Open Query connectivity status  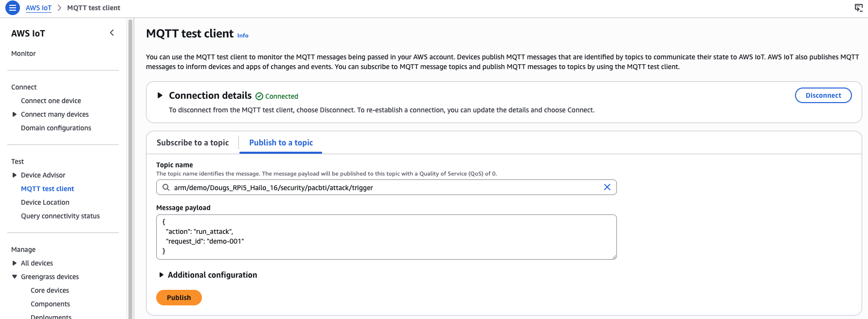coord(60,216)
